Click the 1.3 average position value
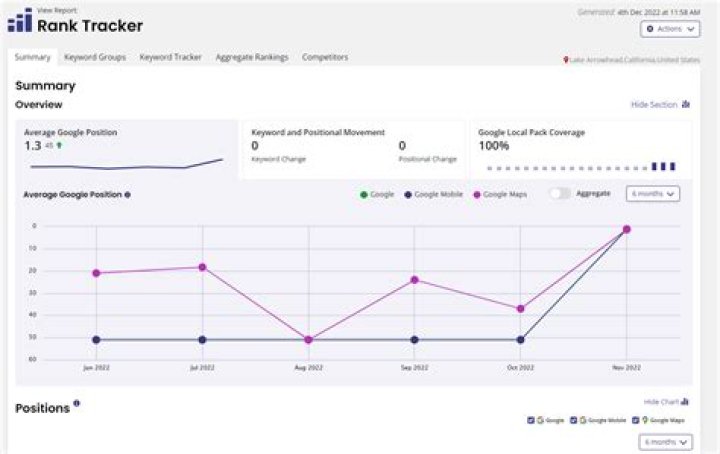Image resolution: width=720 pixels, height=454 pixels. click(x=33, y=146)
